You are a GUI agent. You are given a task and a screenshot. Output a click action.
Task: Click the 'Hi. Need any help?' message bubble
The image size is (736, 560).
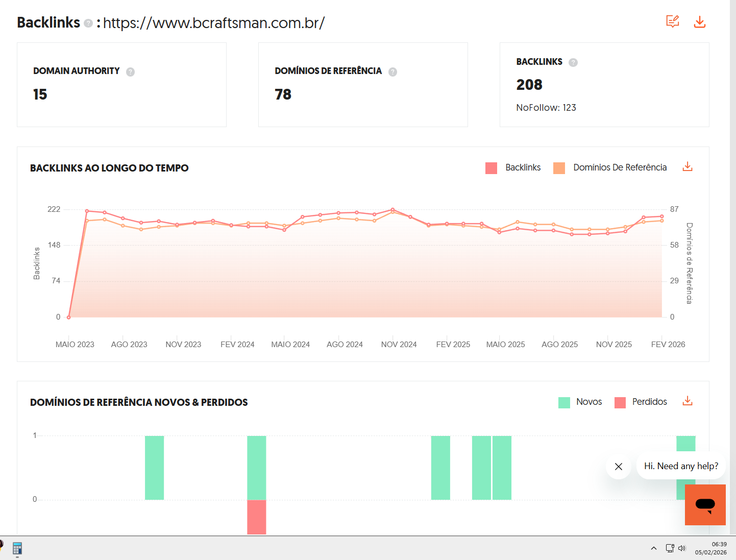681,466
